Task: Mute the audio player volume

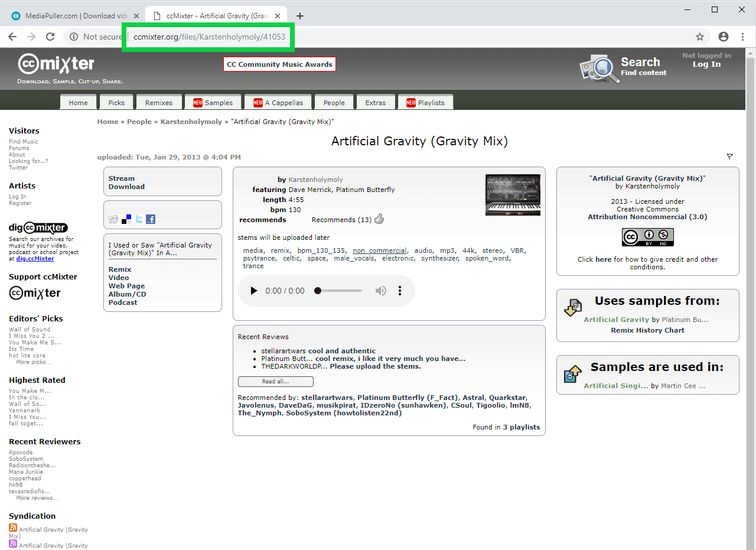Action: coord(381,291)
